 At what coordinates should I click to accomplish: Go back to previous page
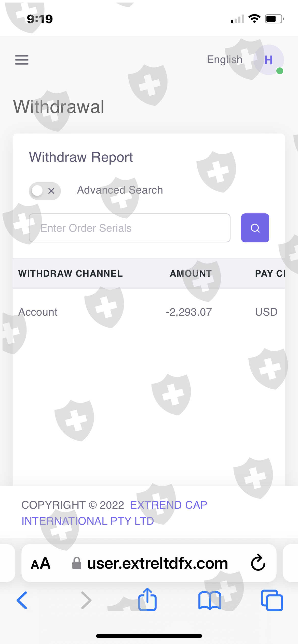(22, 600)
